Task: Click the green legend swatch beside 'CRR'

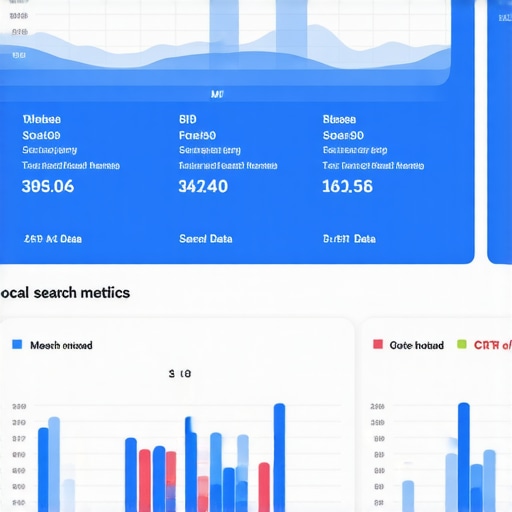Action: coord(462,344)
